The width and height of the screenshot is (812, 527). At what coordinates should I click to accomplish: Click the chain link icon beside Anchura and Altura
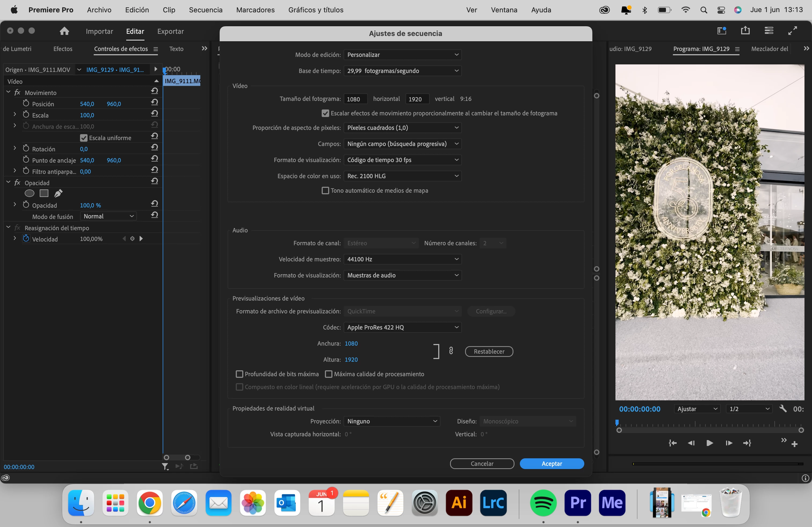pos(451,351)
